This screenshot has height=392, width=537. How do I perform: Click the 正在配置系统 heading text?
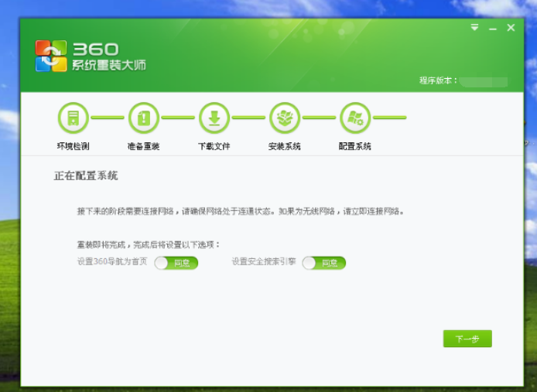click(86, 176)
